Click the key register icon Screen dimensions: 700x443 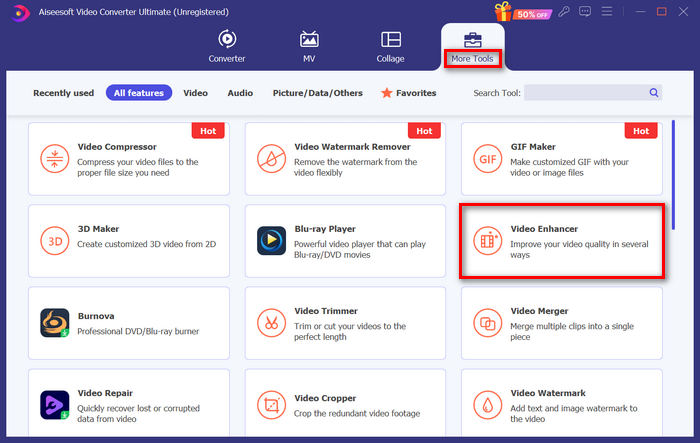point(564,12)
